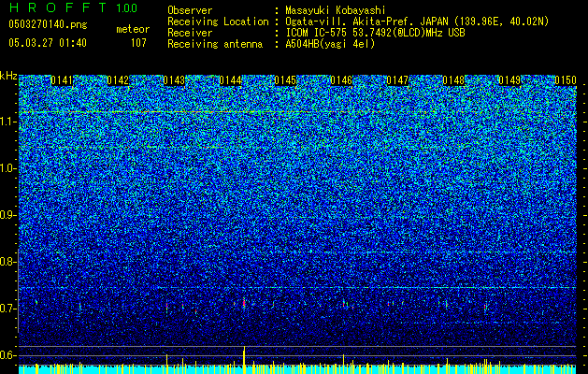This screenshot has height=374, width=588.
Task: Click the 'Receiver' field label
Action: tap(190, 33)
